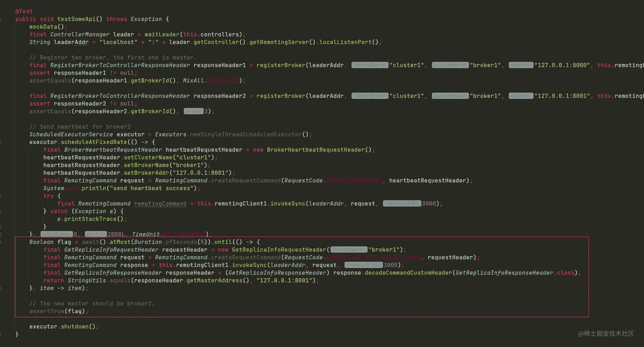This screenshot has height=347, width=644.
Task: Click the "127.0.0.1:8001" string in registerBroker call
Action: (x=562, y=96)
